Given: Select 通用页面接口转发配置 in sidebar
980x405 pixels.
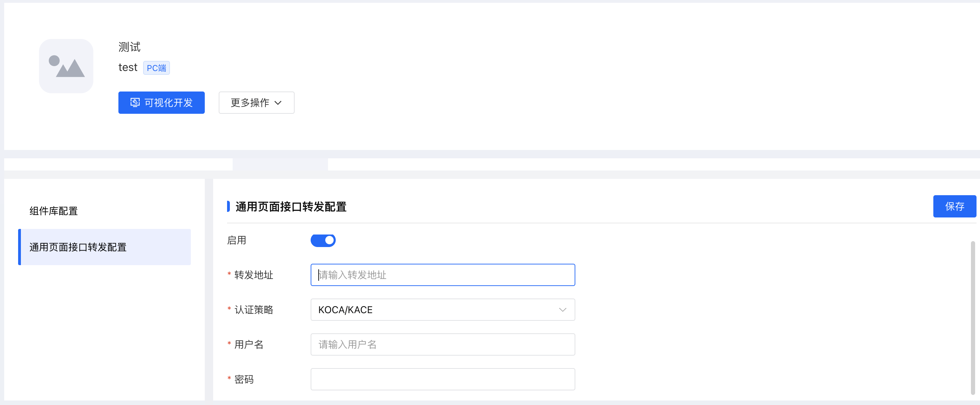Looking at the screenshot, I should click(x=104, y=247).
